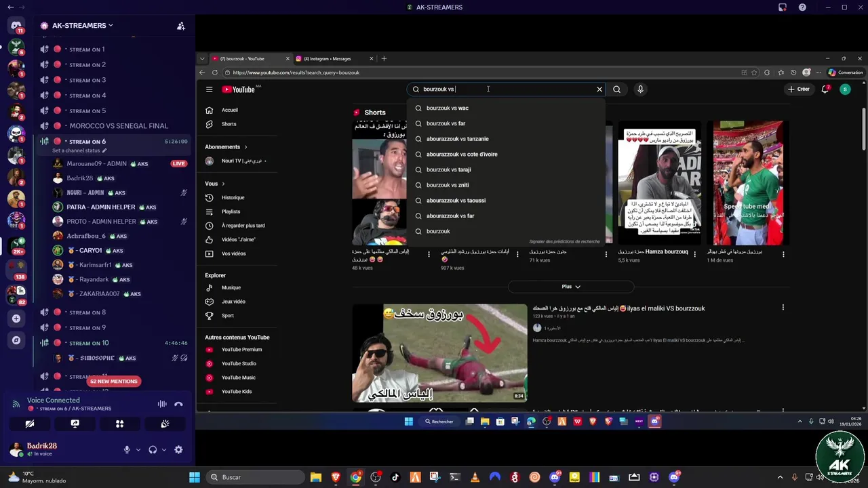The width and height of the screenshot is (868, 488).
Task: Open the ilyas el maliki VS bourzzouk thumbnail
Action: pyautogui.click(x=439, y=352)
